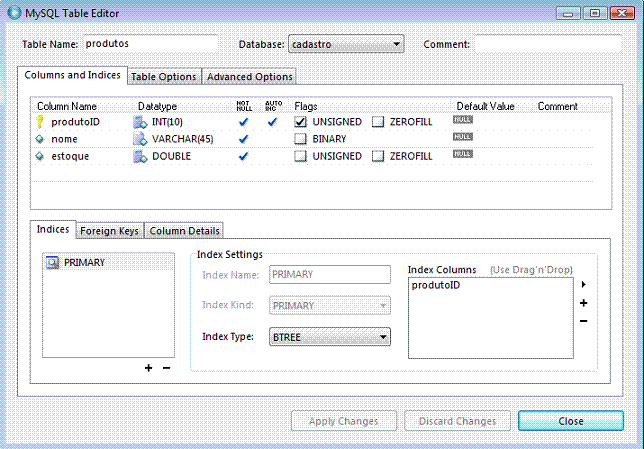Check BINARY flag for nome
This screenshot has width=644, height=449.
pyautogui.click(x=301, y=139)
